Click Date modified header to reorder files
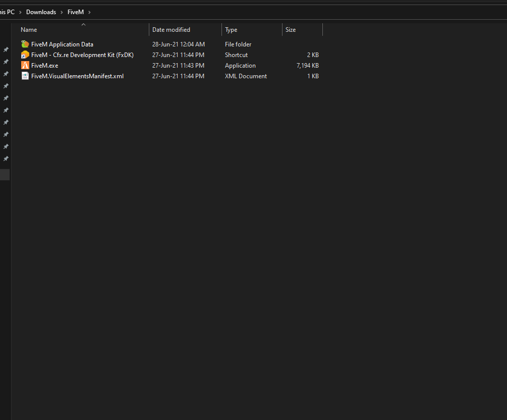The width and height of the screenshot is (507, 420). 171,29
